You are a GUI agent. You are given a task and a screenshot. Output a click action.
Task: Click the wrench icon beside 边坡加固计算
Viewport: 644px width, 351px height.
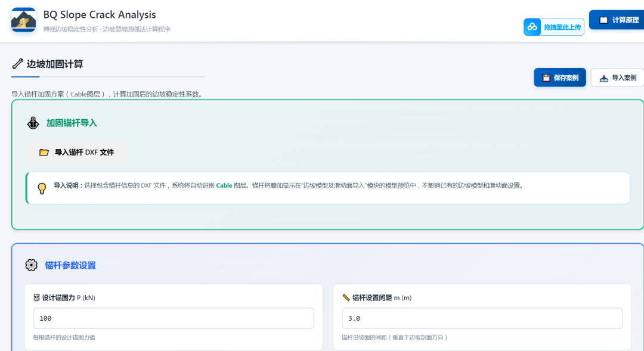[x=18, y=64]
